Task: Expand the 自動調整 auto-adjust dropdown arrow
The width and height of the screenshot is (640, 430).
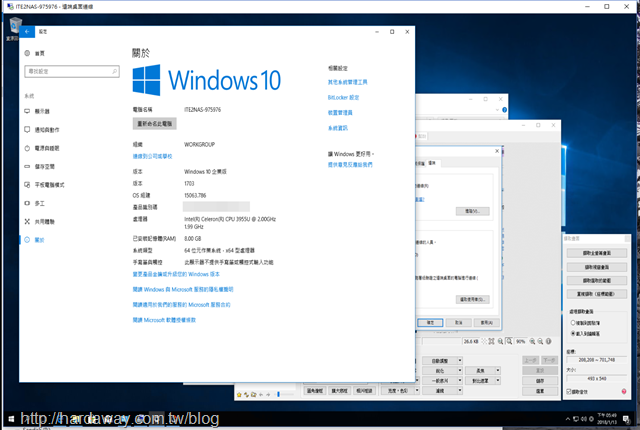Action: click(x=460, y=361)
